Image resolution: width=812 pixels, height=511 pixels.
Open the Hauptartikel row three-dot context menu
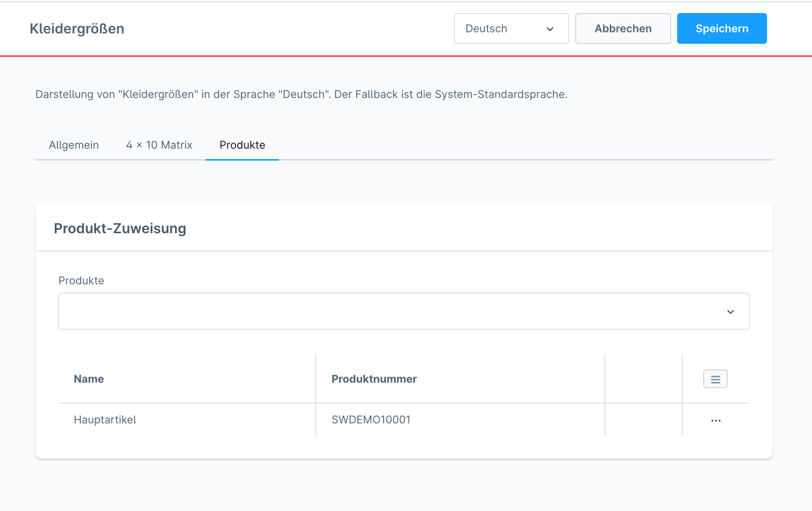coord(716,421)
